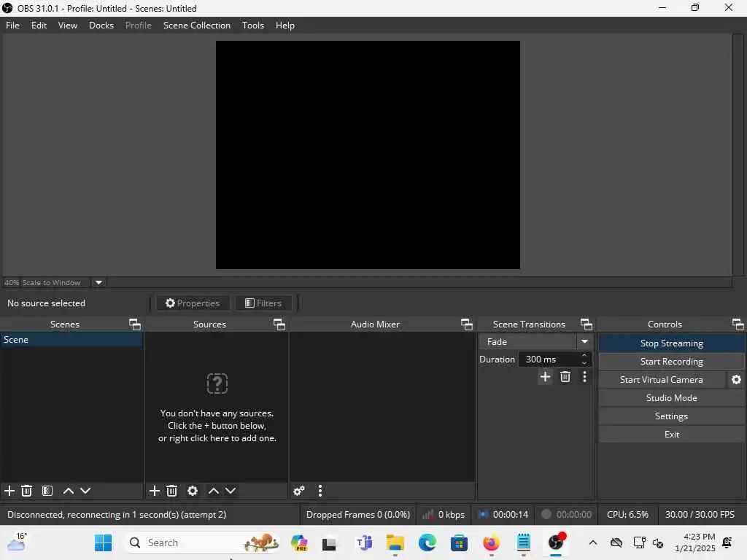Expand the Fade transition dropdown
The width and height of the screenshot is (747, 560).
(x=584, y=341)
